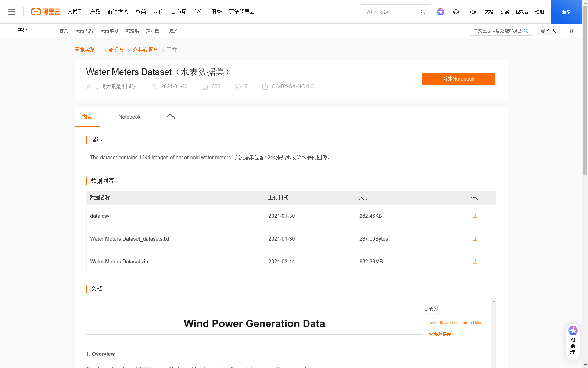588x368 pixels.
Task: Download Water Meters Dataset_datasets.txt
Action: [x=475, y=239]
